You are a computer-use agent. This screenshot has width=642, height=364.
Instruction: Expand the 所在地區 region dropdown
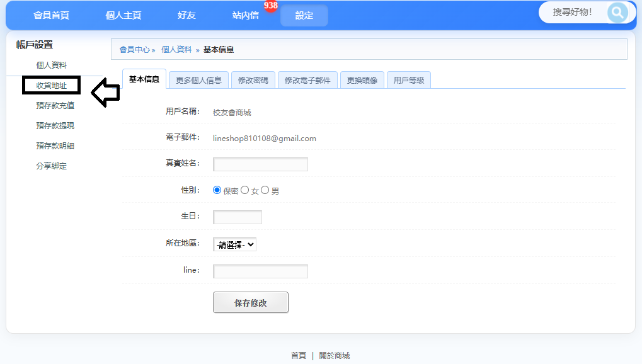(x=235, y=244)
